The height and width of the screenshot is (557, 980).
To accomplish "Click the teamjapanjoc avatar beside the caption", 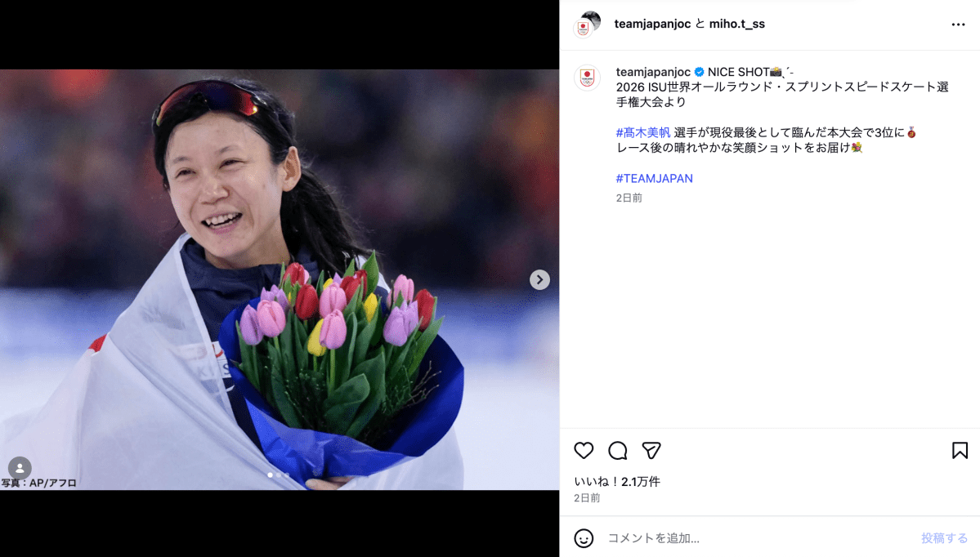I will 587,78.
